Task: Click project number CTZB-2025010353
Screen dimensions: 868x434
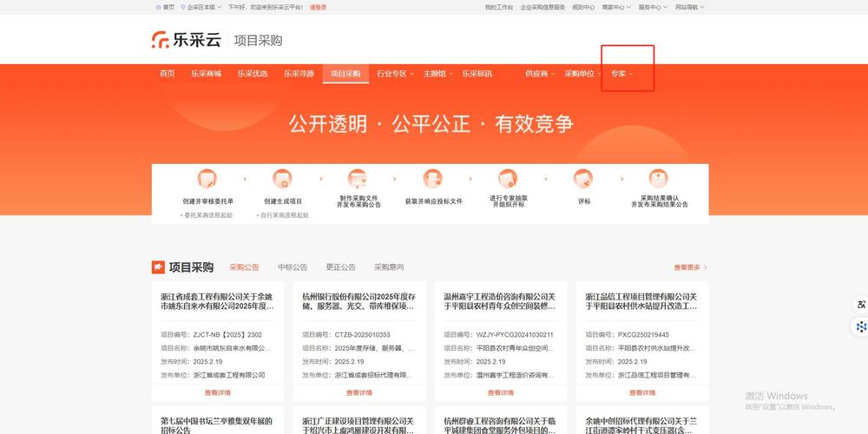Action: point(363,335)
